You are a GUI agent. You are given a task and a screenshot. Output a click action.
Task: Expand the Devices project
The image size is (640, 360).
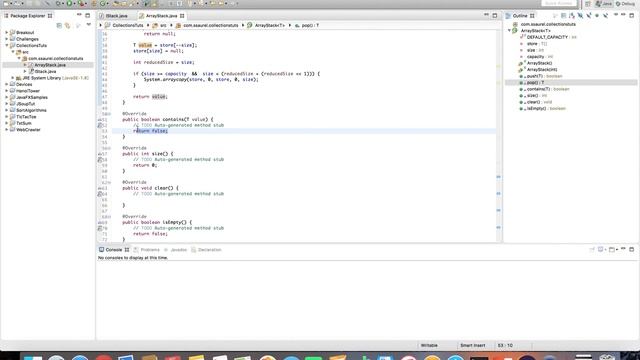click(x=7, y=84)
